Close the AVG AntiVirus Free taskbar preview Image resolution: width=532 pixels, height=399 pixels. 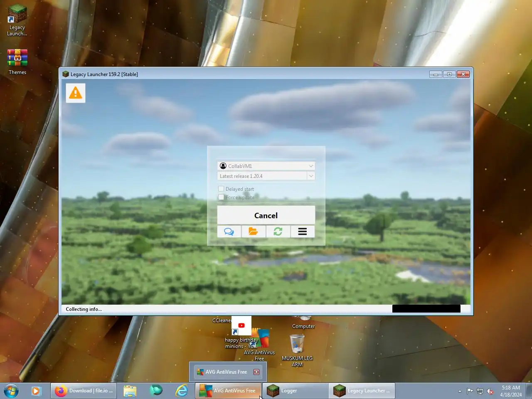point(256,372)
